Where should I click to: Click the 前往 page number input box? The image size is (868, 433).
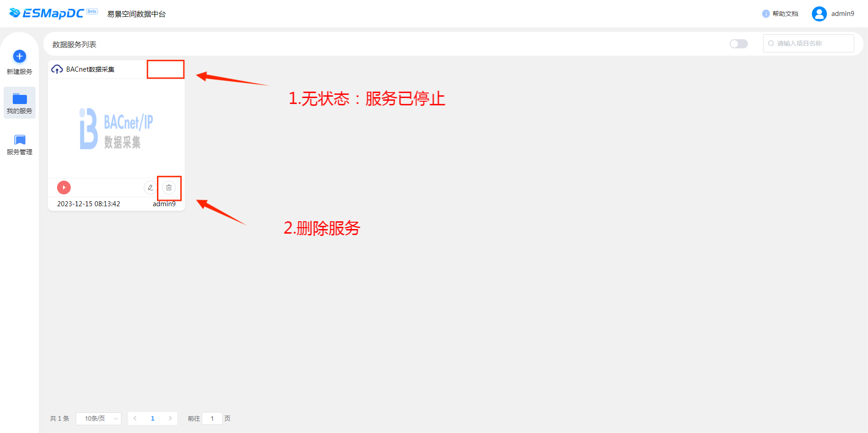click(x=212, y=418)
